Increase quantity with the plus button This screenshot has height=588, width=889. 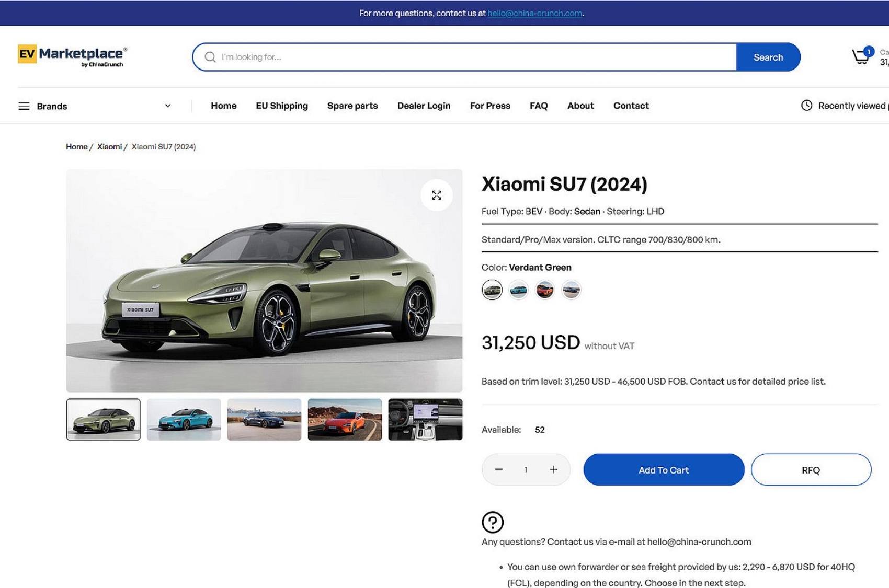(x=553, y=469)
